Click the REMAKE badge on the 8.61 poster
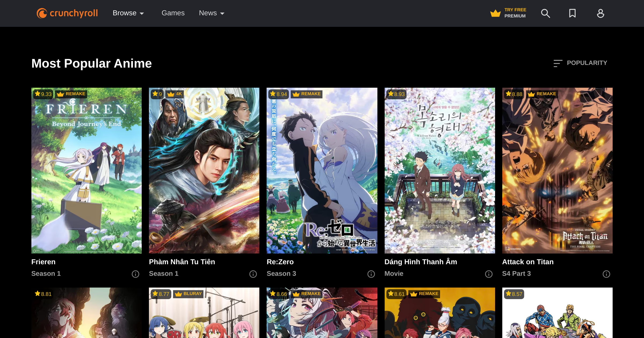Viewport: 644px width, 338px height. click(424, 294)
